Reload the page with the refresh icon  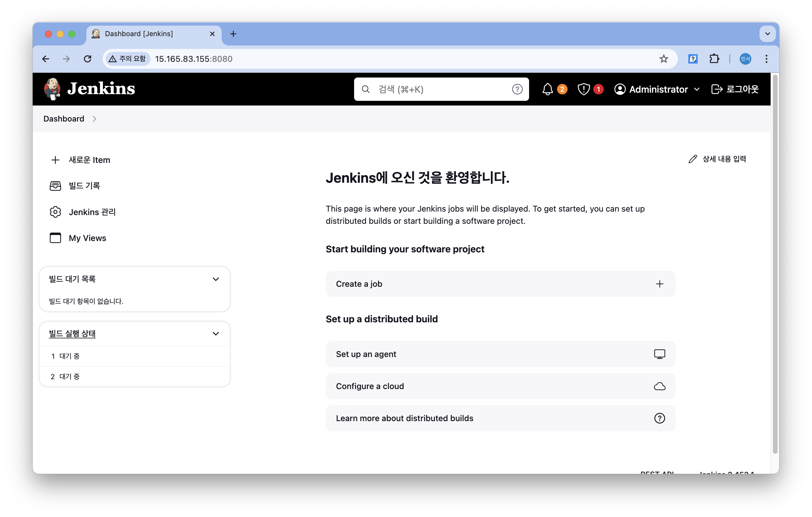coord(88,59)
